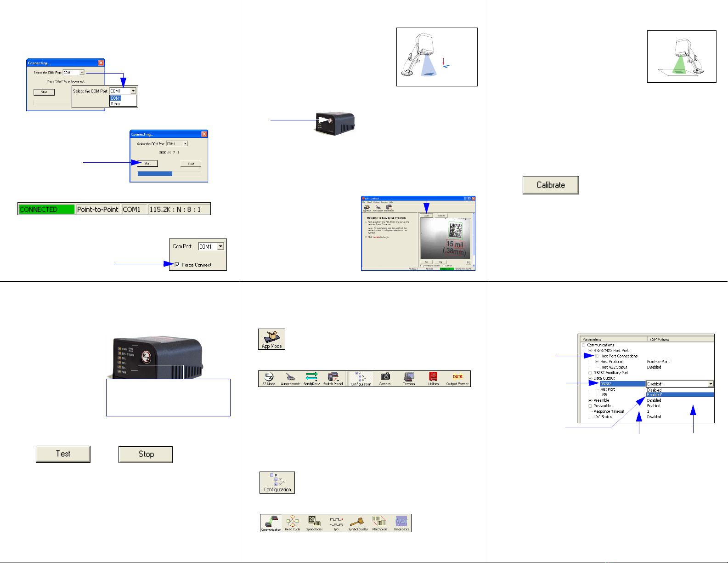Expand the Preamble node

(590, 400)
